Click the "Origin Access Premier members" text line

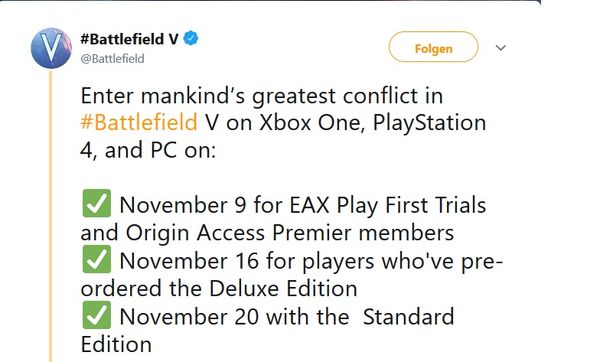point(267,233)
